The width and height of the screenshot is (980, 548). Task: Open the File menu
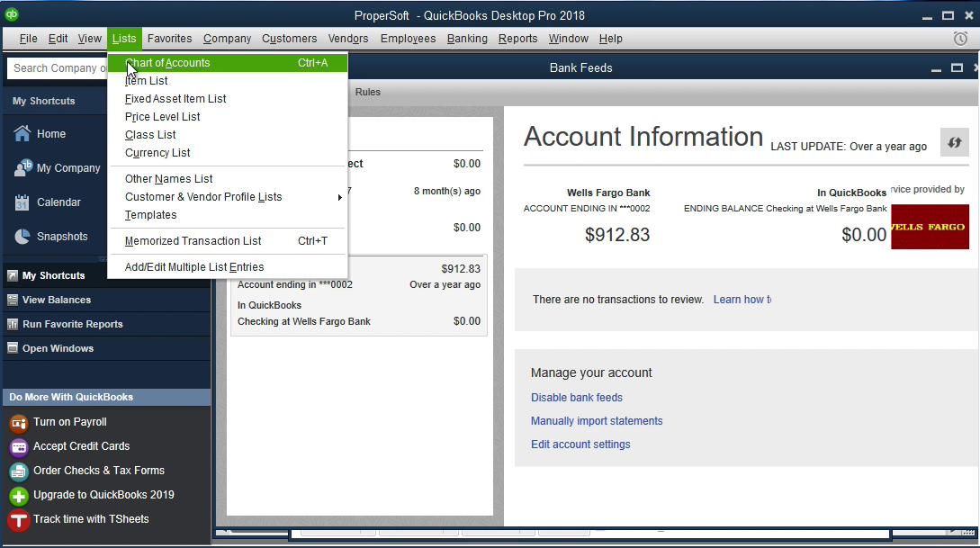(x=28, y=39)
